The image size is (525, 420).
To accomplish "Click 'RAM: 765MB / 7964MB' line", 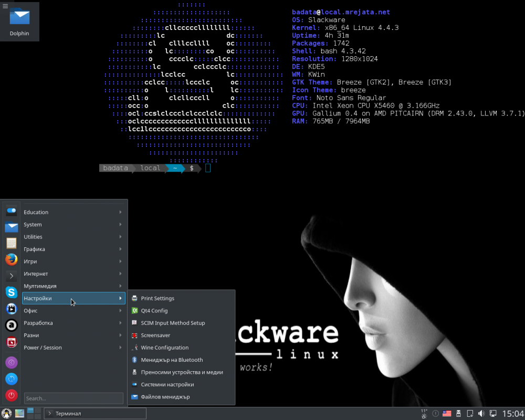I will (x=331, y=121).
